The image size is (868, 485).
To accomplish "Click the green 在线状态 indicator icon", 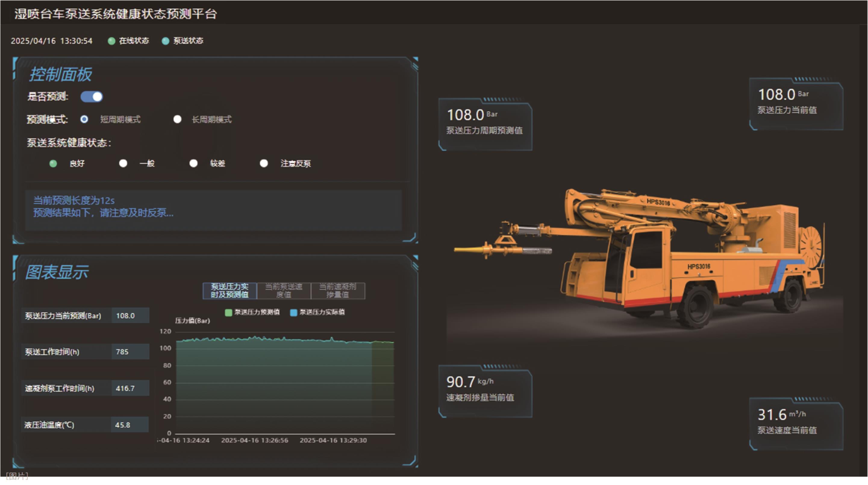I will (x=111, y=41).
